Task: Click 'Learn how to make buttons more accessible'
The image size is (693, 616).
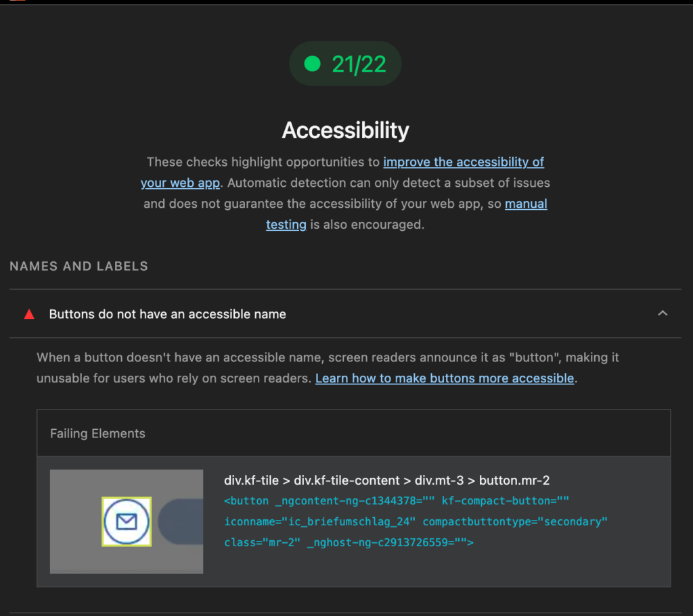Action: pos(444,378)
